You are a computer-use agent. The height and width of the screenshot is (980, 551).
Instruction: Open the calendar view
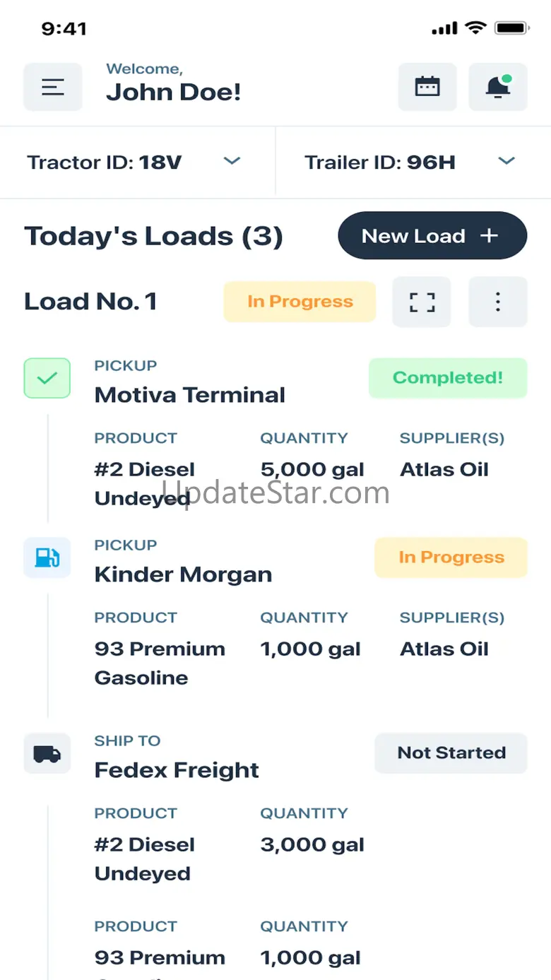click(427, 87)
